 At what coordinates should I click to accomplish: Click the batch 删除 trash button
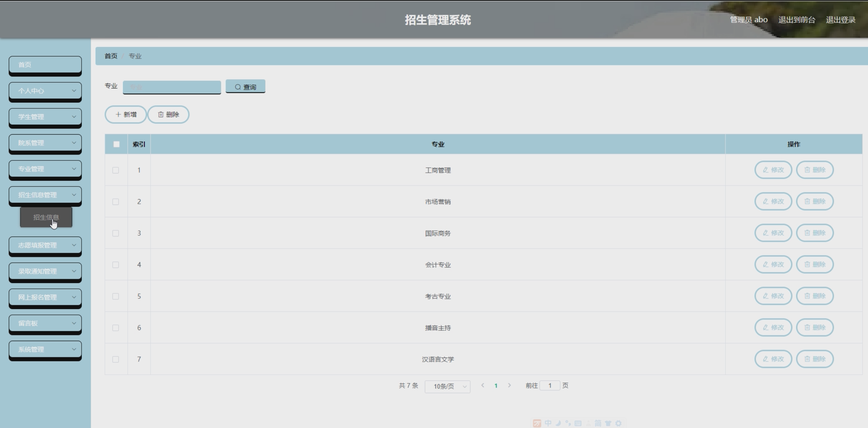coord(168,115)
